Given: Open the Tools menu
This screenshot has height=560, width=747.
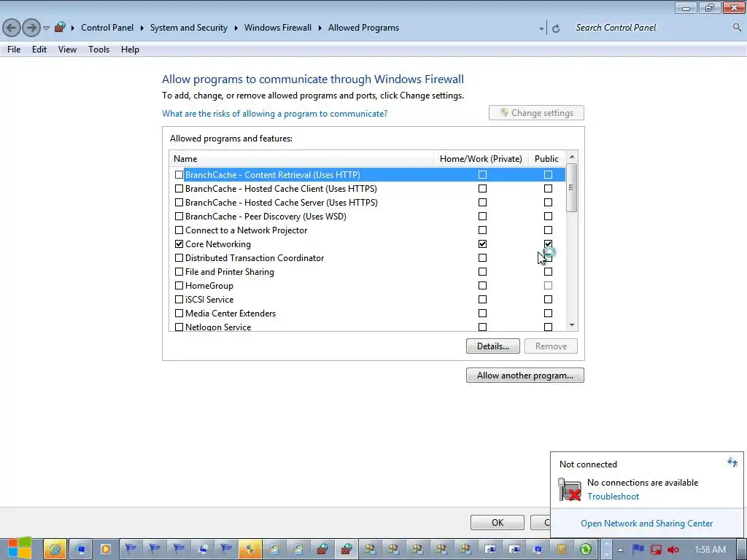Looking at the screenshot, I should click(98, 50).
